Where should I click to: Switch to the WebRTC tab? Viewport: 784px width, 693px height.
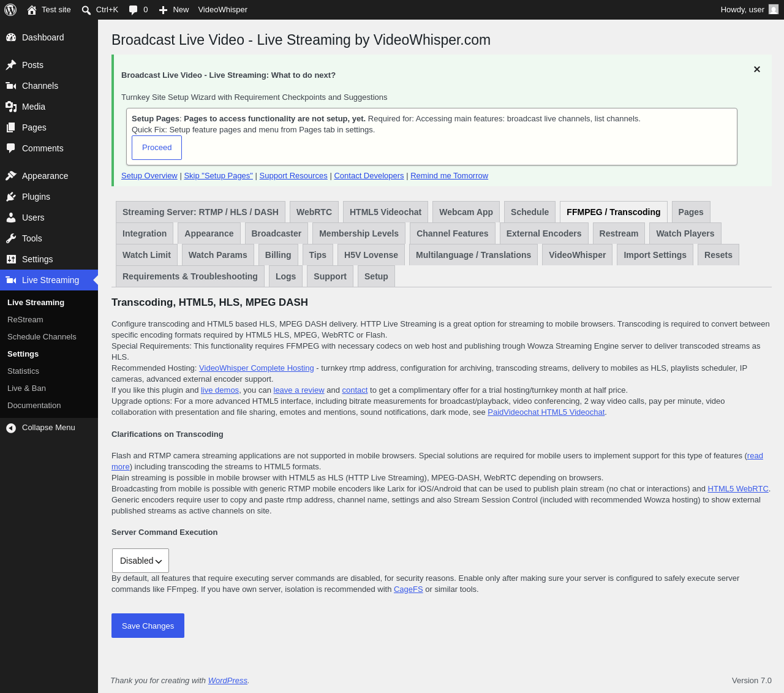(314, 212)
